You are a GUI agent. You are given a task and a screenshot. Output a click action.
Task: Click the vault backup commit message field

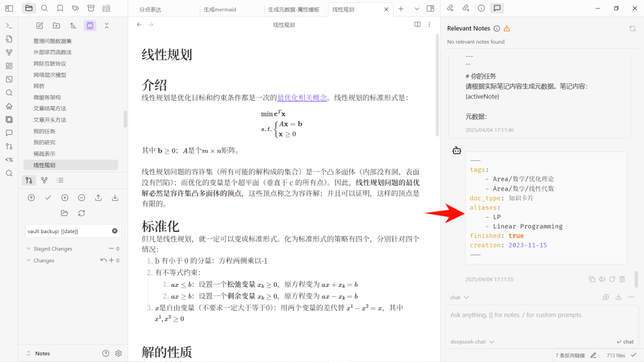point(73,231)
